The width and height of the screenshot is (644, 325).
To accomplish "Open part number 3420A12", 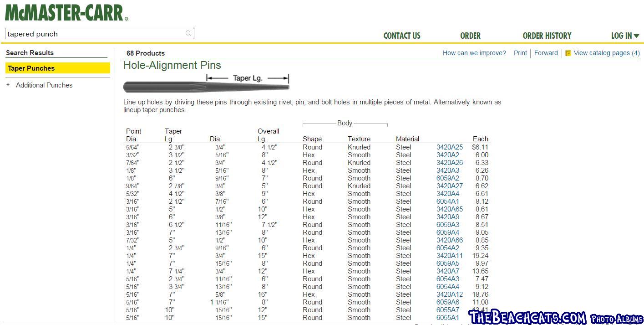I will 450,294.
